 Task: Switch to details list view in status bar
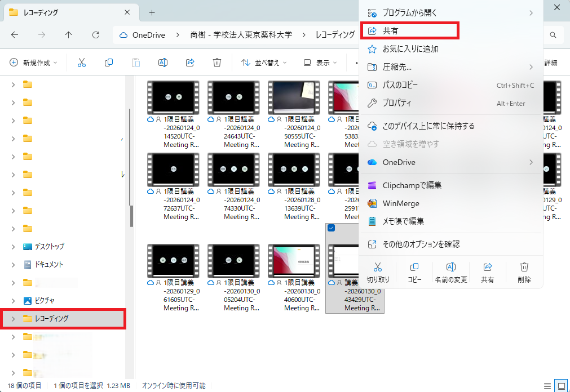tap(547, 386)
